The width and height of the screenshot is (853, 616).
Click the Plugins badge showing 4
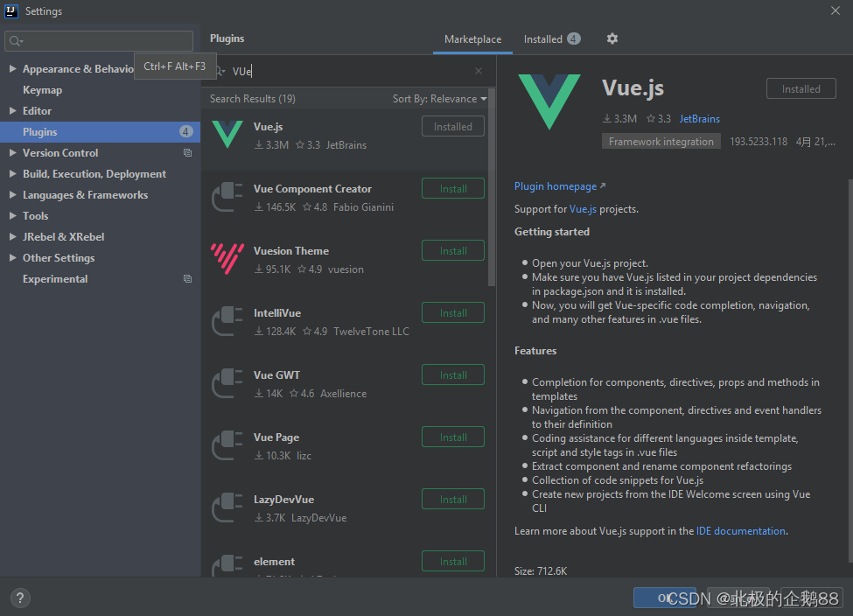(x=185, y=132)
